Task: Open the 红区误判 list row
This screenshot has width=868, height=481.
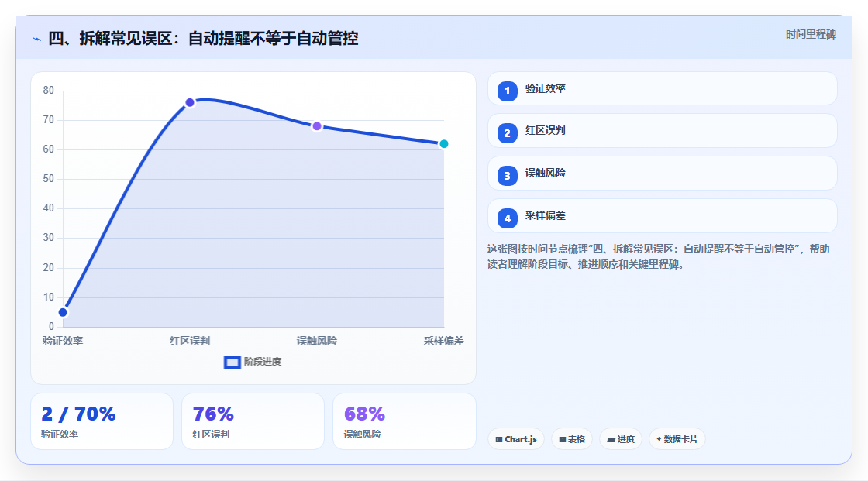Action: tap(662, 131)
